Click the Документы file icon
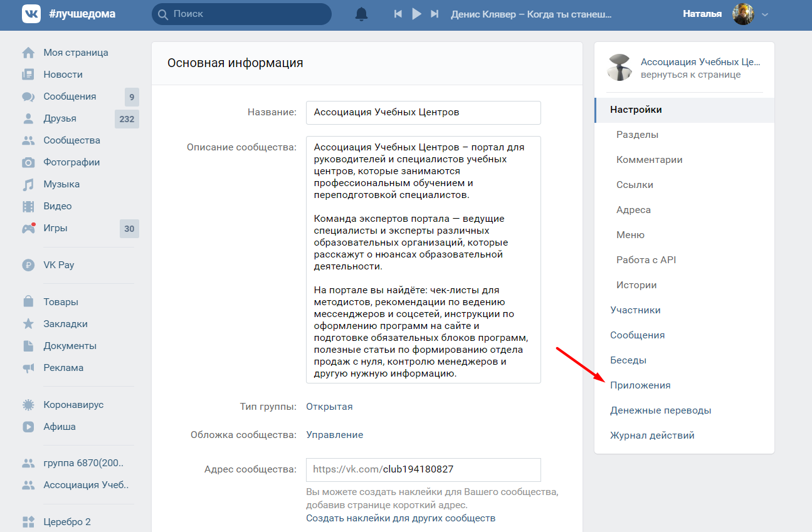 pos(28,346)
